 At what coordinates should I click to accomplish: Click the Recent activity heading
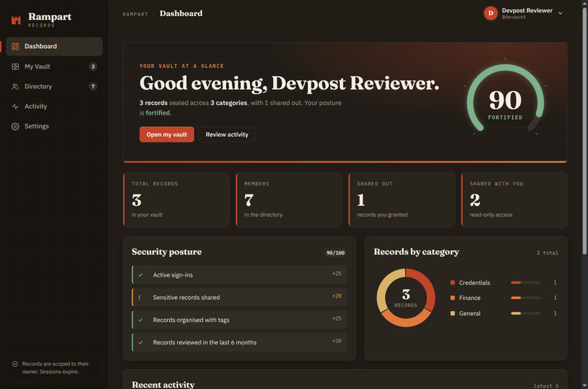163,385
